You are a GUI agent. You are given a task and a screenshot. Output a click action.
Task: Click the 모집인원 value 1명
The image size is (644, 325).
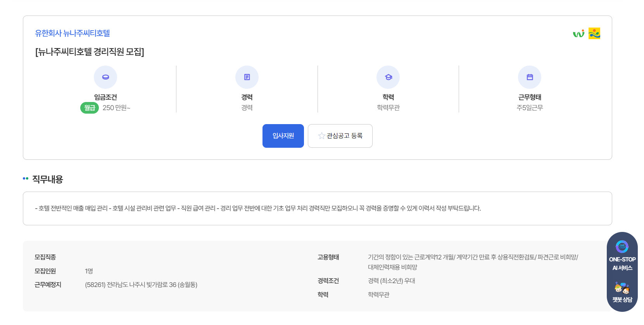coord(89,271)
